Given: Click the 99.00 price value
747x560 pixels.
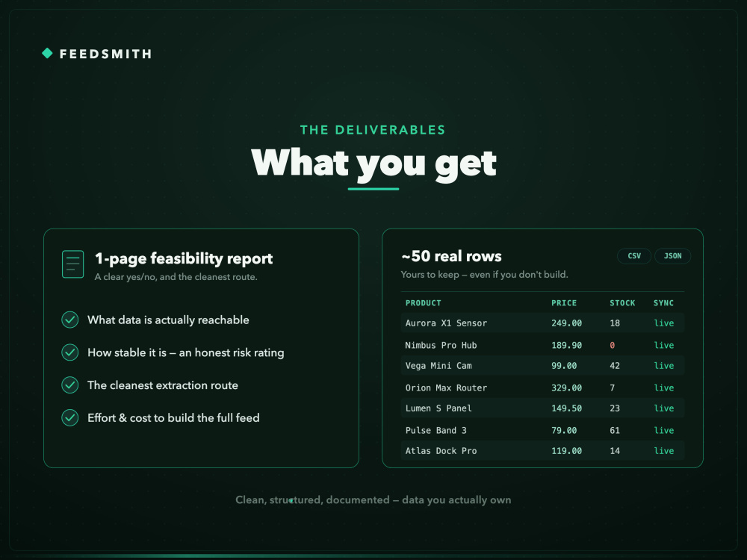Looking at the screenshot, I should [564, 366].
